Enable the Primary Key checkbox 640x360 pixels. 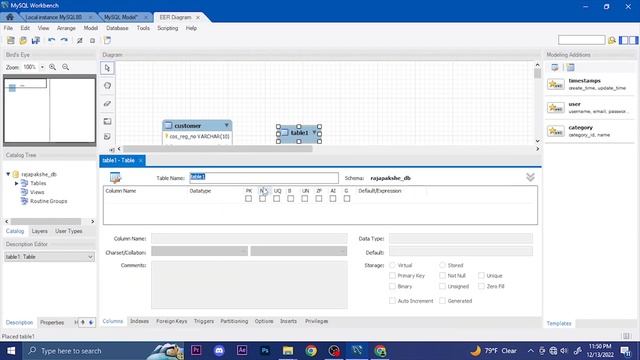(392, 276)
